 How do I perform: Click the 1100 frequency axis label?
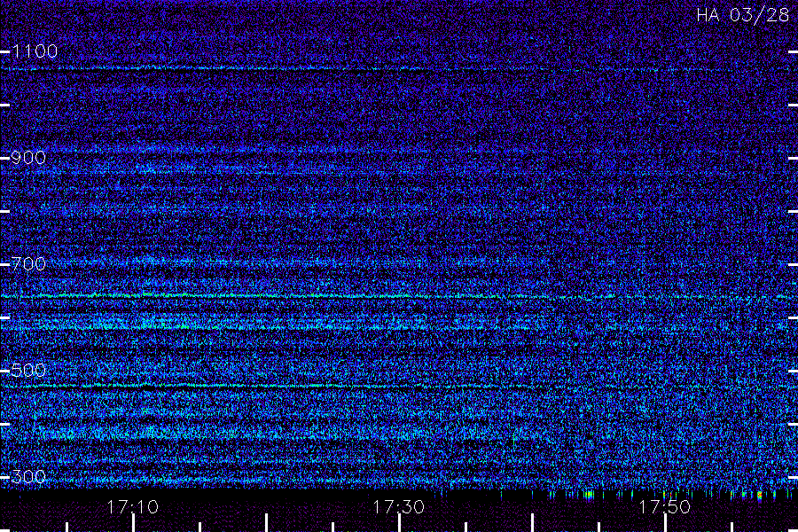[x=35, y=51]
